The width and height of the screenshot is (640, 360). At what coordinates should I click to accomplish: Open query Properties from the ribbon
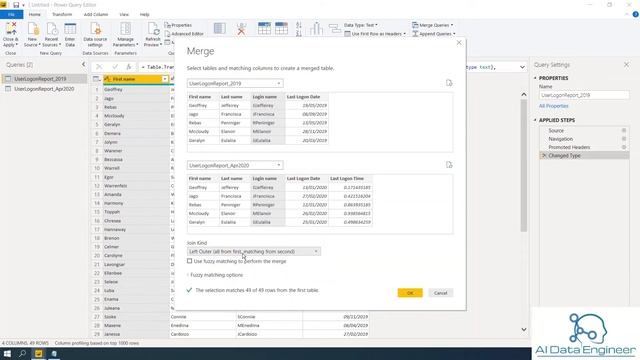pos(178,25)
